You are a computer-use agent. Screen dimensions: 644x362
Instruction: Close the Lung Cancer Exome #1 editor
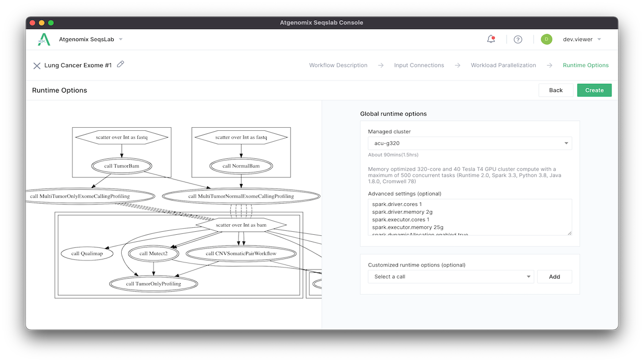pos(37,65)
